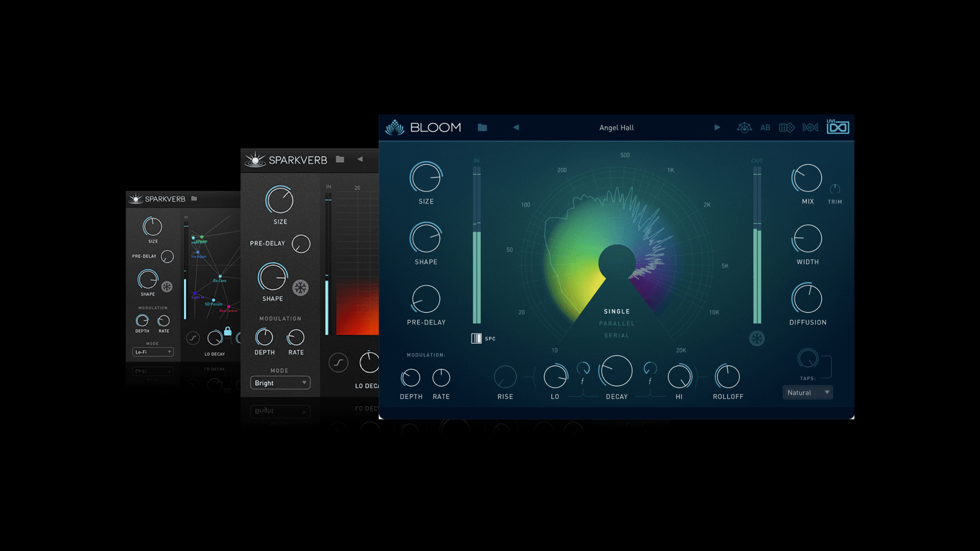Open the Taps Natural dropdown
980x551 pixels.
click(x=807, y=392)
